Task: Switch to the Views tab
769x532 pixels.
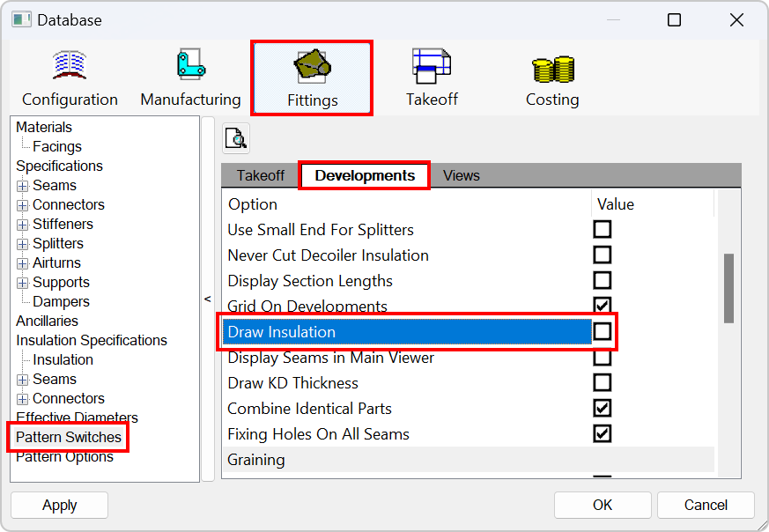Action: point(461,175)
